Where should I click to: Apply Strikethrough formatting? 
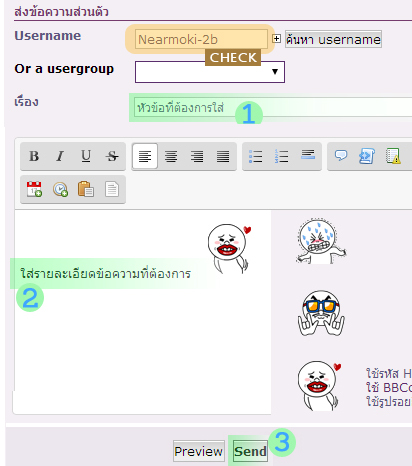coord(112,156)
